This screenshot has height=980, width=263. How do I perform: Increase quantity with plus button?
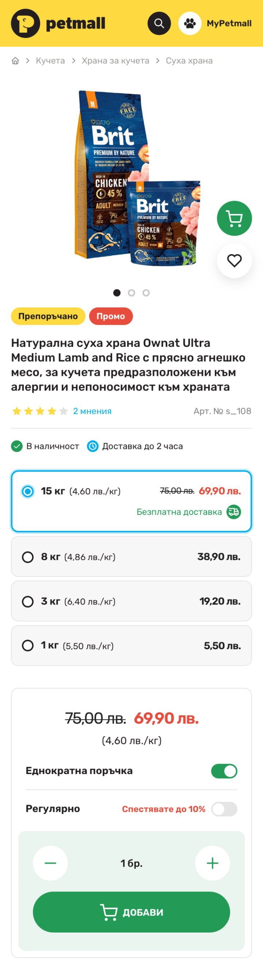(x=212, y=863)
